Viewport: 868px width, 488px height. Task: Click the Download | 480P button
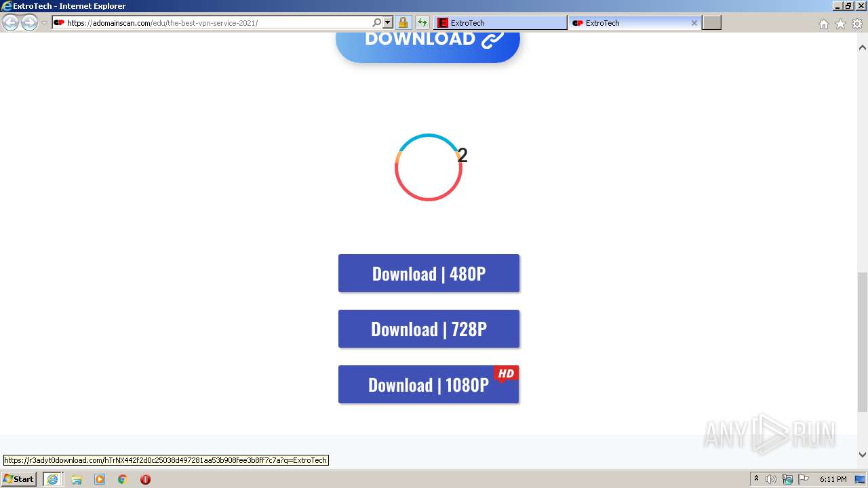click(x=429, y=273)
